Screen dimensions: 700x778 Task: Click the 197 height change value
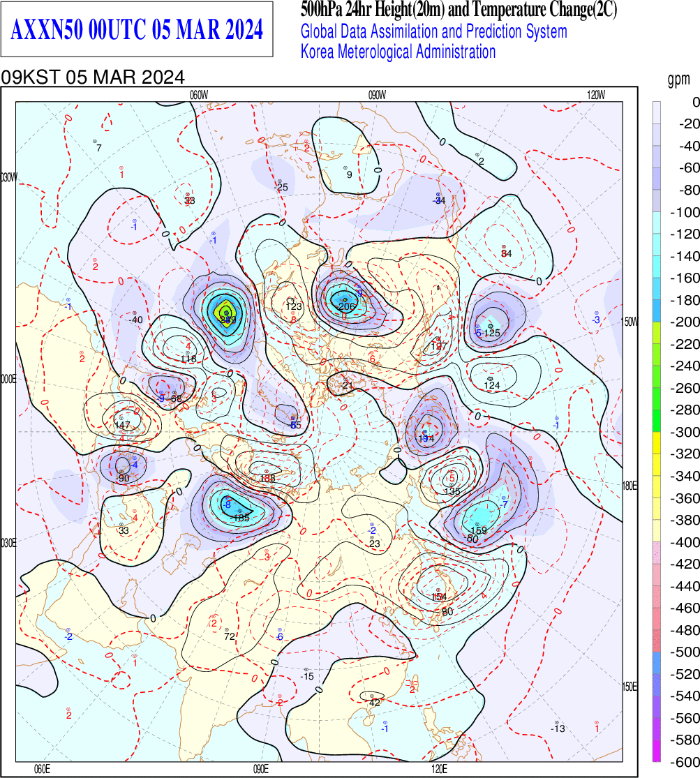439,346
